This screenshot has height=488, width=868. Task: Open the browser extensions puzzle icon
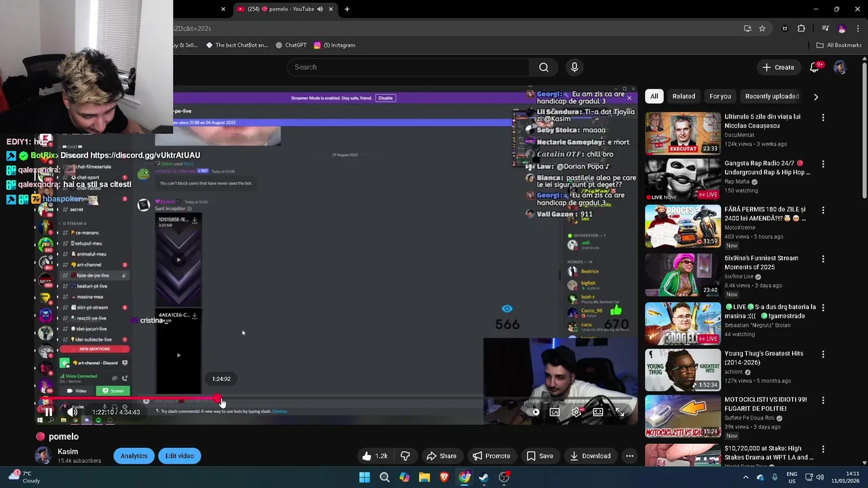pyautogui.click(x=802, y=28)
